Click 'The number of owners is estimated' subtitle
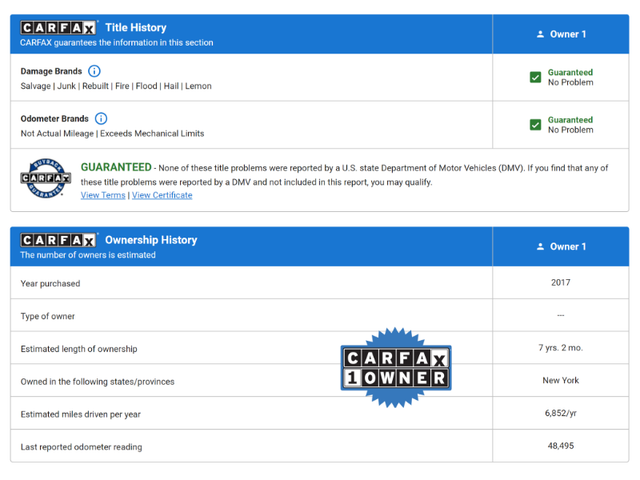Viewport: 640px width, 480px height. point(88,255)
